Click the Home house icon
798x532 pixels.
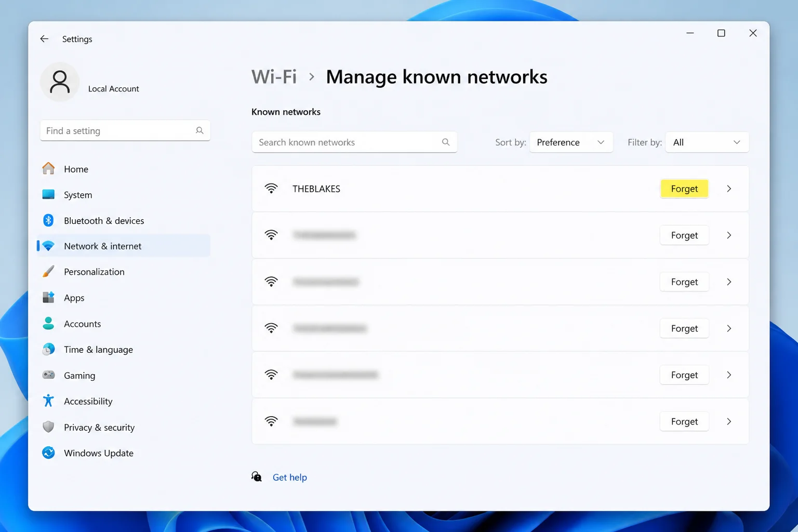pos(48,169)
